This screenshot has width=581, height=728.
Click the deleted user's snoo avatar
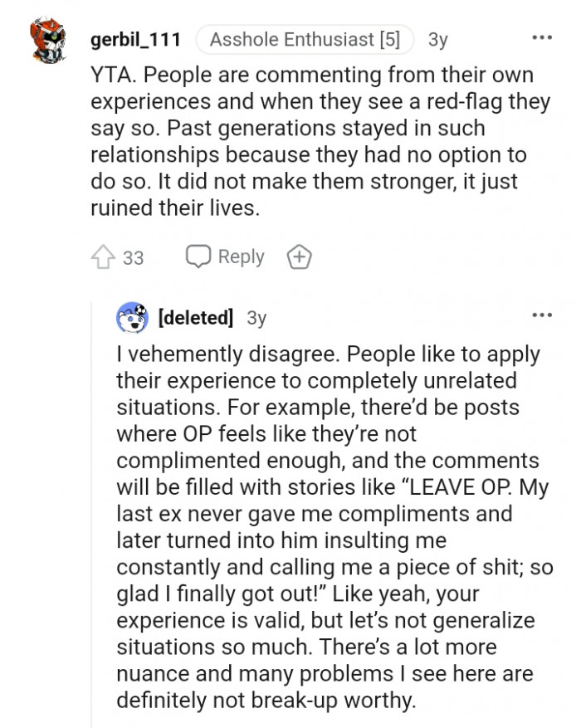pos(134,317)
